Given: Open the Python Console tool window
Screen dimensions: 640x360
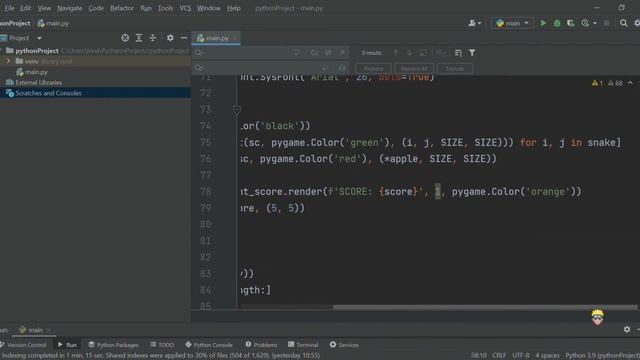Looking at the screenshot, I should 209,345.
